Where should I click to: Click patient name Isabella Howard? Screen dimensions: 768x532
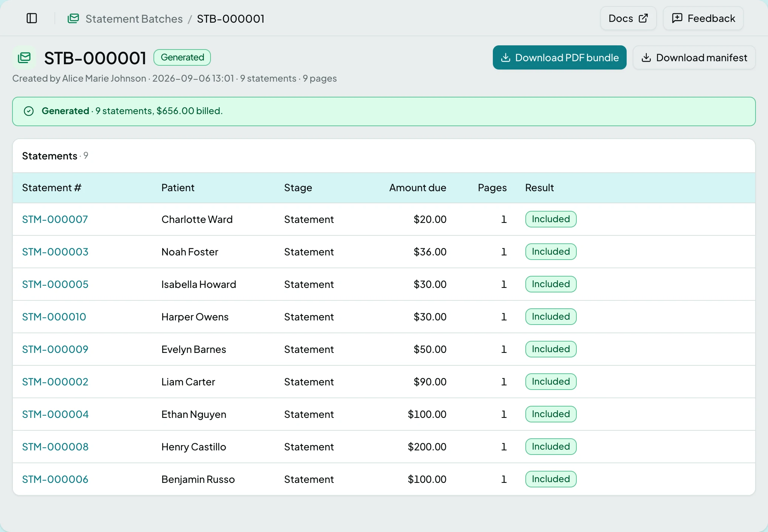199,285
